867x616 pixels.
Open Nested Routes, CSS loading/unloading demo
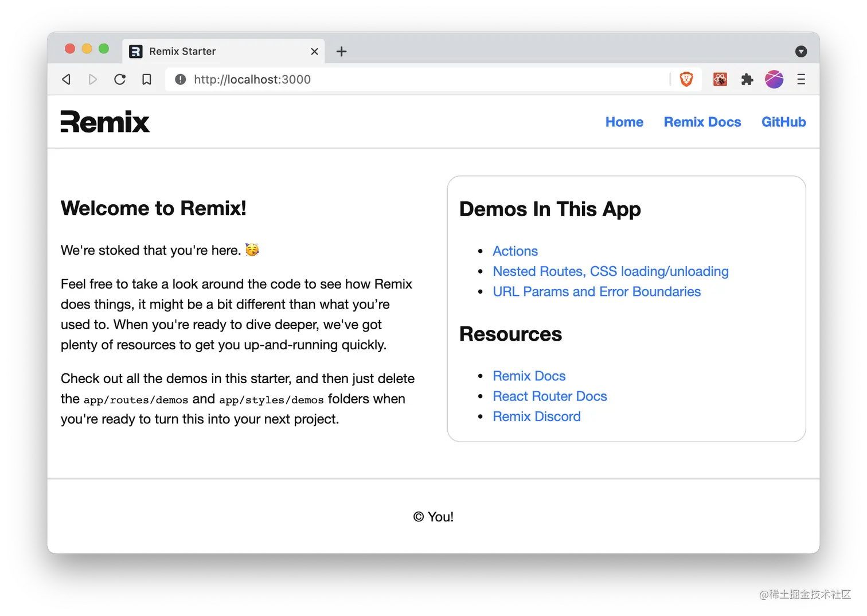611,271
